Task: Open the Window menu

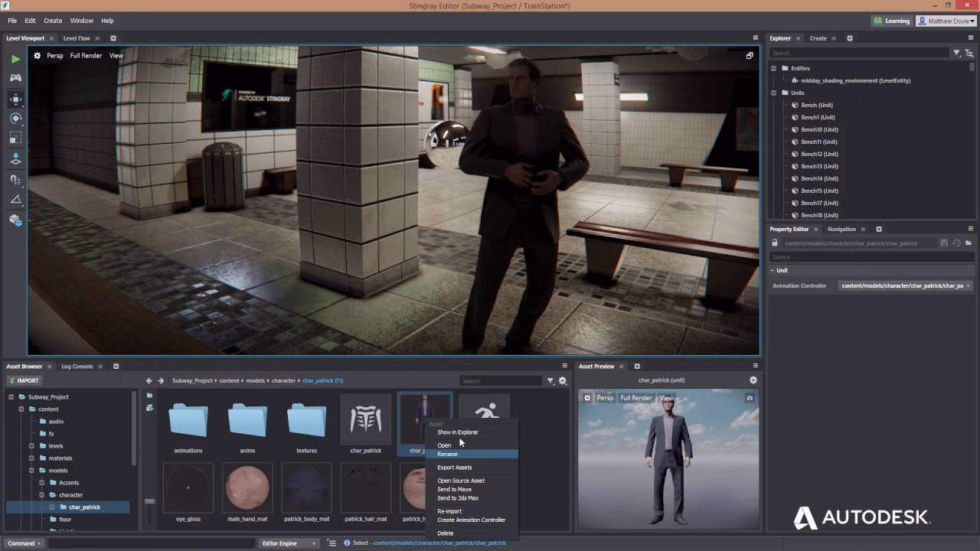Action: (82, 21)
